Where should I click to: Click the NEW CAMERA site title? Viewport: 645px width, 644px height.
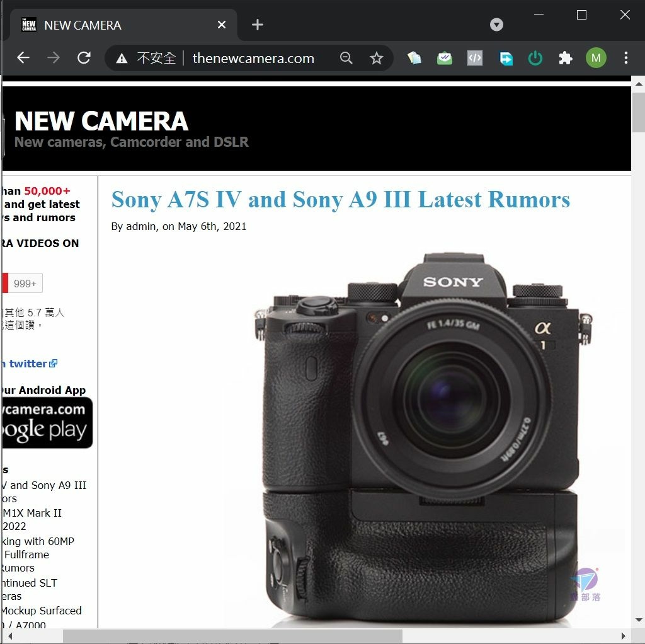tap(101, 120)
